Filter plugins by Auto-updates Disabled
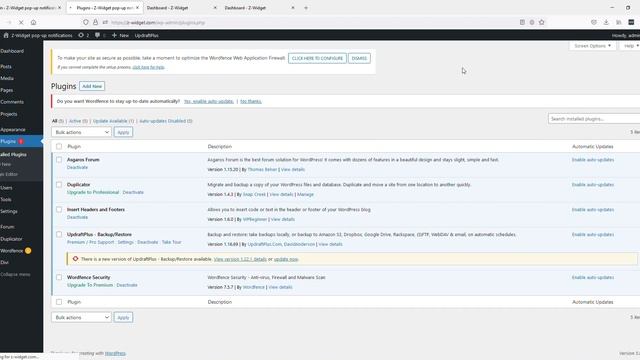Screen dimensions: 640x360 (x=166, y=121)
